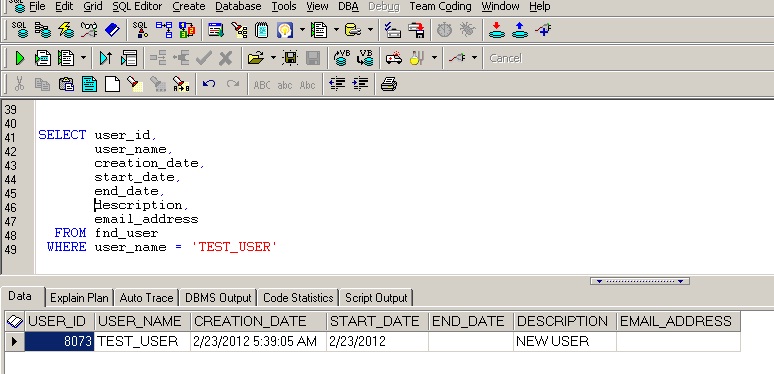Open the DBA menu
The width and height of the screenshot is (774, 374).
tap(348, 6)
